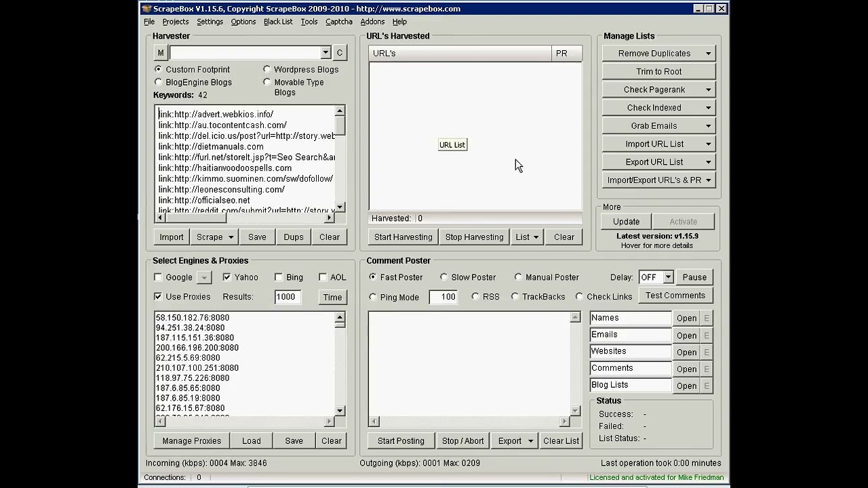Screen dimensions: 868x488
Task: Select Custom Footprint radio option
Action: (159, 69)
